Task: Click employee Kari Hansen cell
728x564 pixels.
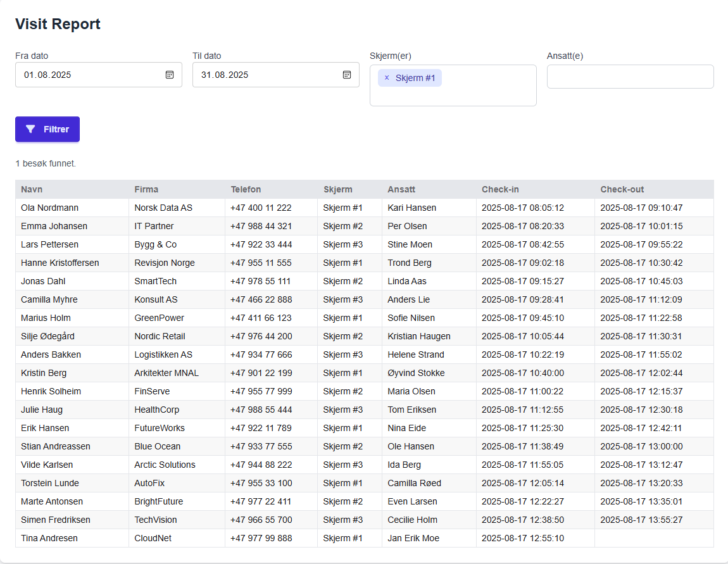Action: point(411,208)
